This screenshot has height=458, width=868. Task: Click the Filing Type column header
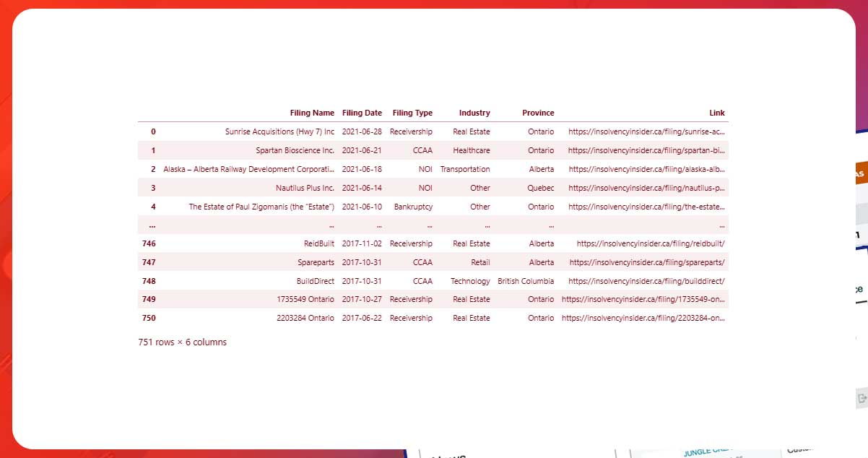(412, 113)
